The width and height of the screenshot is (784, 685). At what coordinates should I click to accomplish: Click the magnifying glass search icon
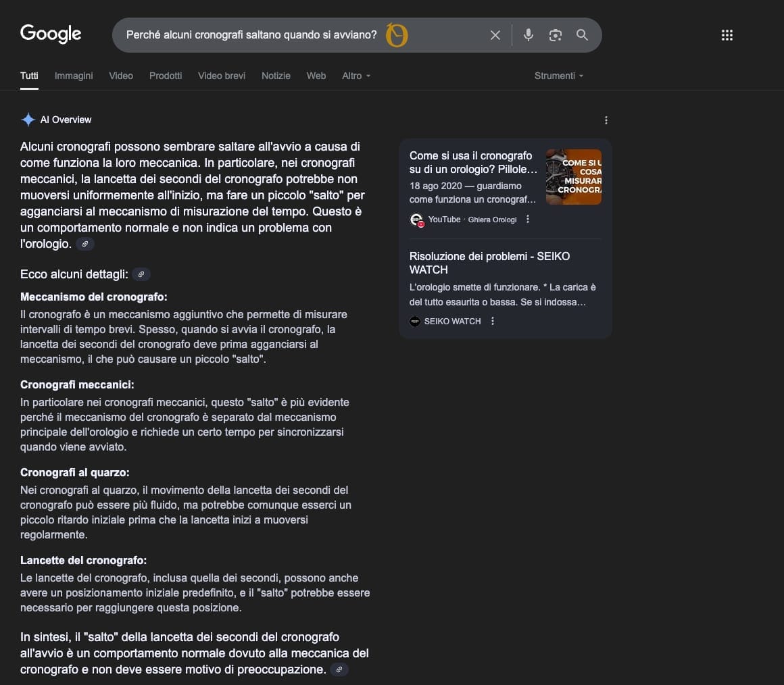tap(581, 35)
